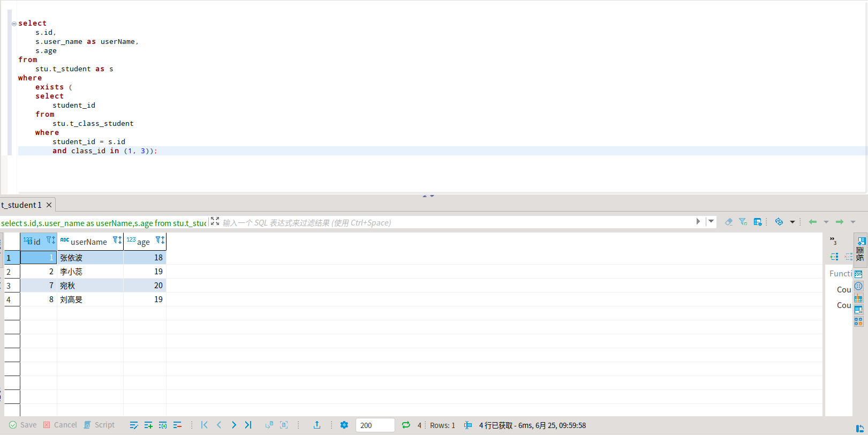Image resolution: width=868 pixels, height=435 pixels.
Task: Refresh the result set data
Action: 406,425
